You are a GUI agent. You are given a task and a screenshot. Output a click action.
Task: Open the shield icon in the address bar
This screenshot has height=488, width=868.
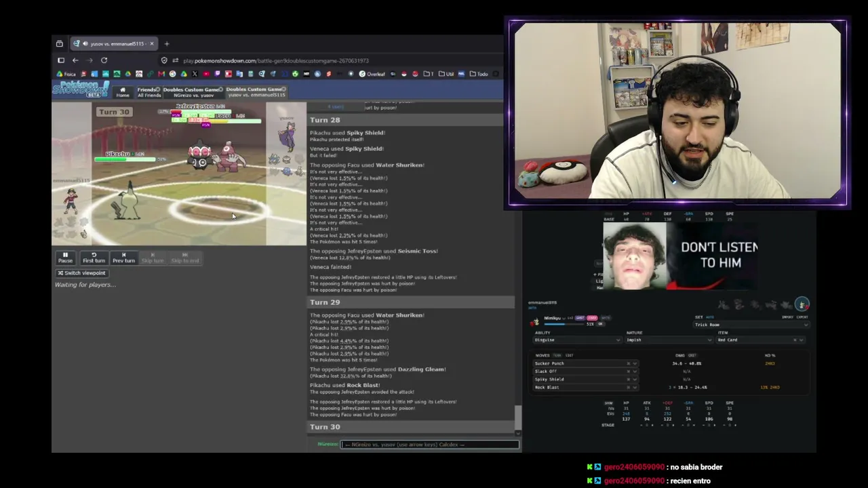click(165, 60)
